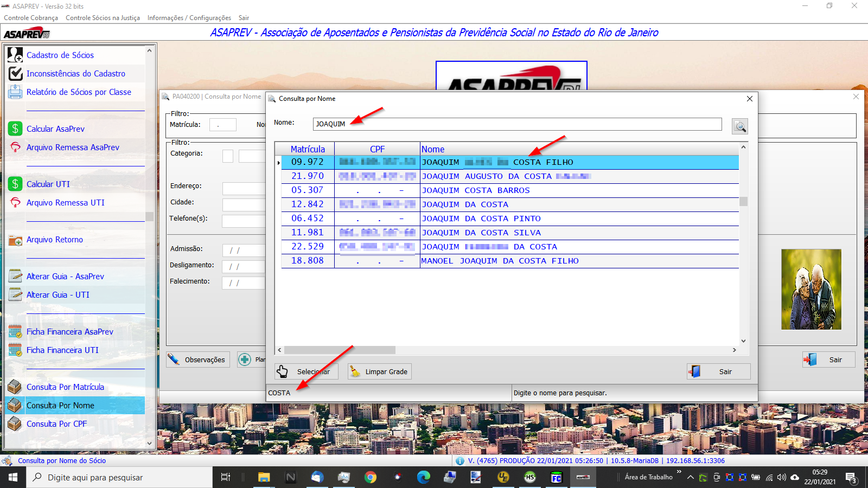
Task: Click the grid scroll-right arrow
Action: (735, 350)
